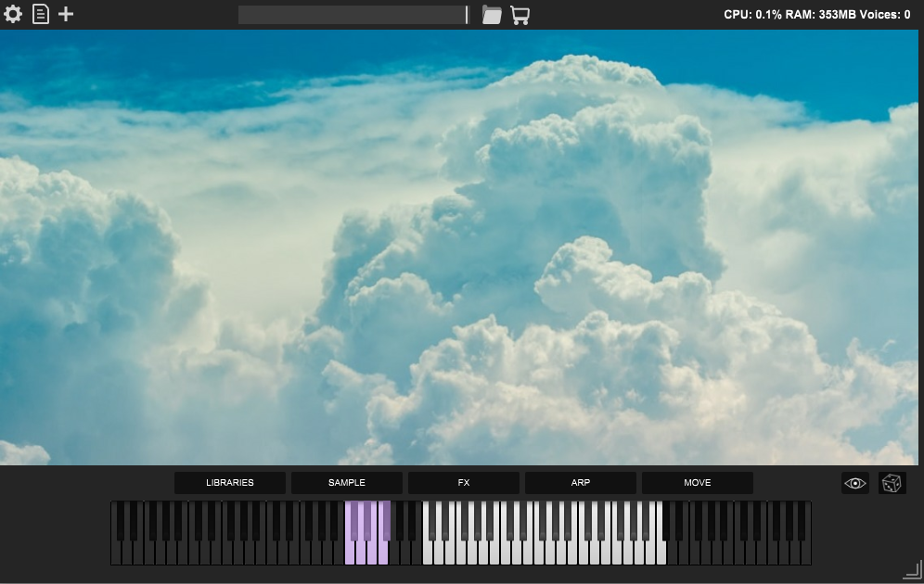The width and height of the screenshot is (924, 584).
Task: Switch to the ARP tab
Action: point(581,483)
